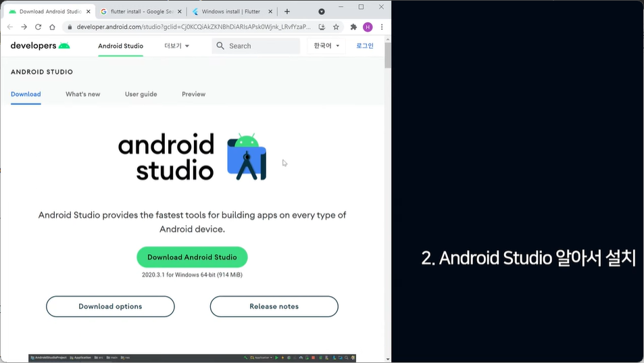Focus the Search input field
This screenshot has height=363, width=644.
click(256, 46)
